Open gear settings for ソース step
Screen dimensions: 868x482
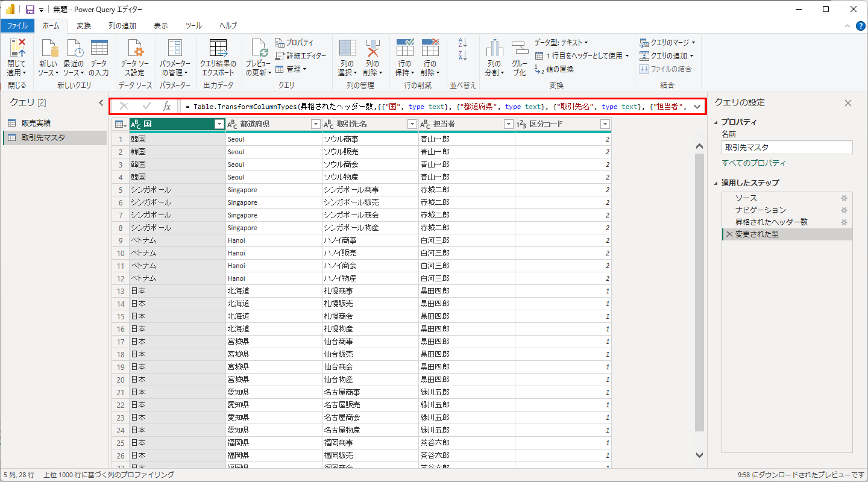pyautogui.click(x=844, y=198)
